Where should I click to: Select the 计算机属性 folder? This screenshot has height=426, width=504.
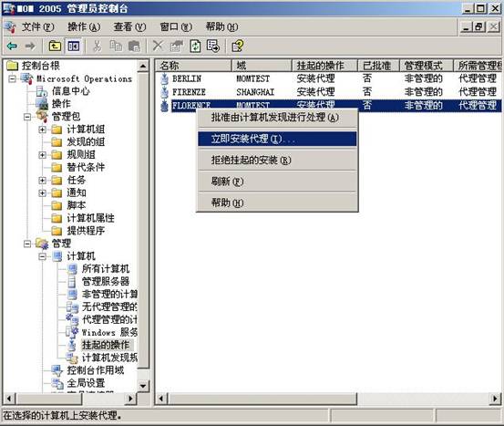pos(90,218)
